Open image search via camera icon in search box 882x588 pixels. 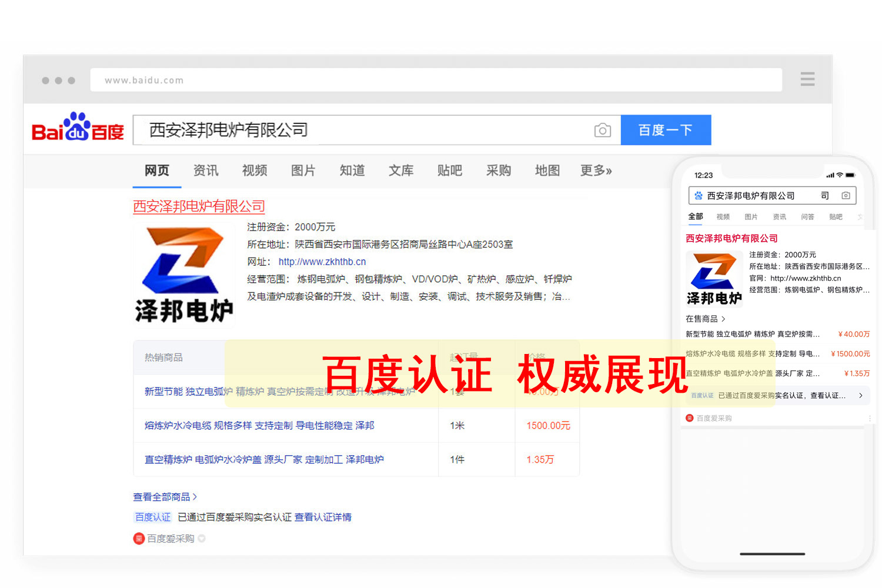[x=602, y=130]
